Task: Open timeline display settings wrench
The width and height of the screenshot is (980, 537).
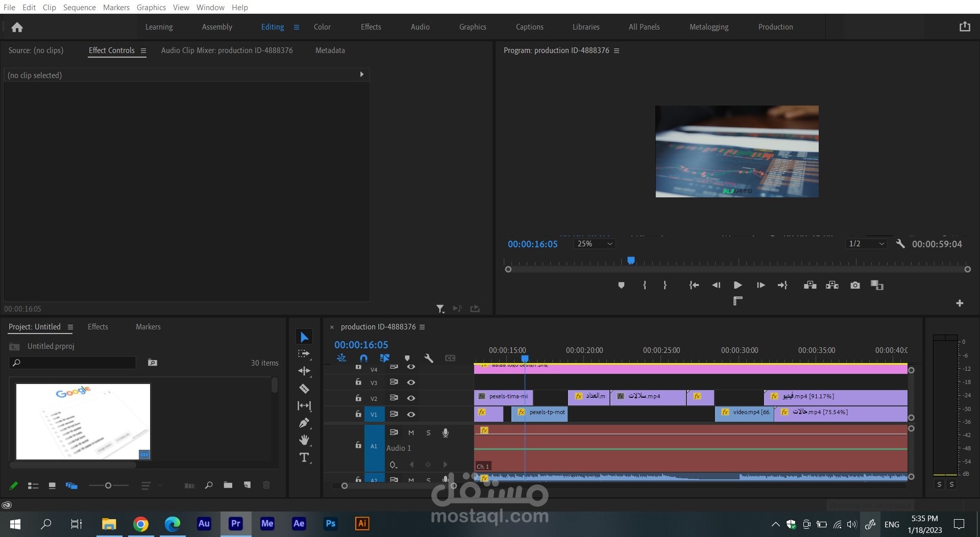Action: [429, 358]
